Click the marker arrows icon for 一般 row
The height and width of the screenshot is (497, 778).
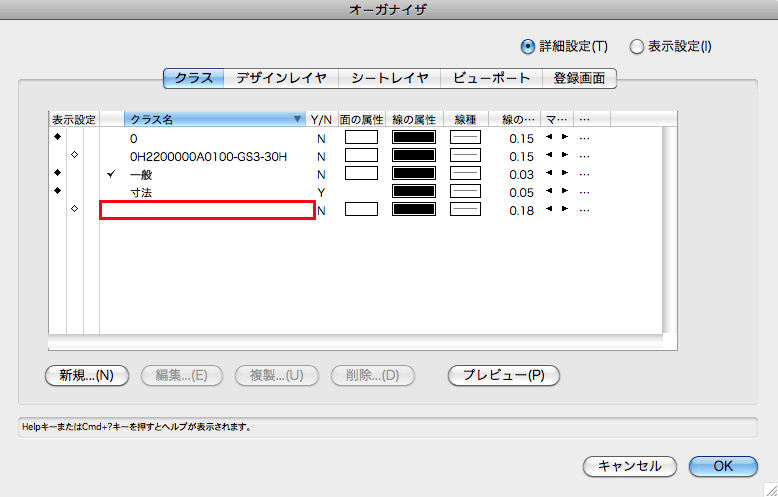pyautogui.click(x=557, y=174)
